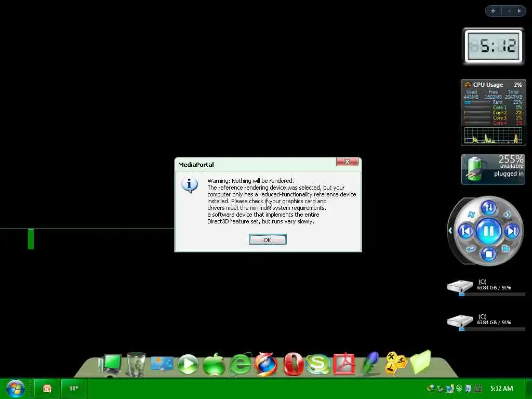Open the blue feather quill dock icon
Viewport: 532px width, 399px height.
click(x=370, y=363)
